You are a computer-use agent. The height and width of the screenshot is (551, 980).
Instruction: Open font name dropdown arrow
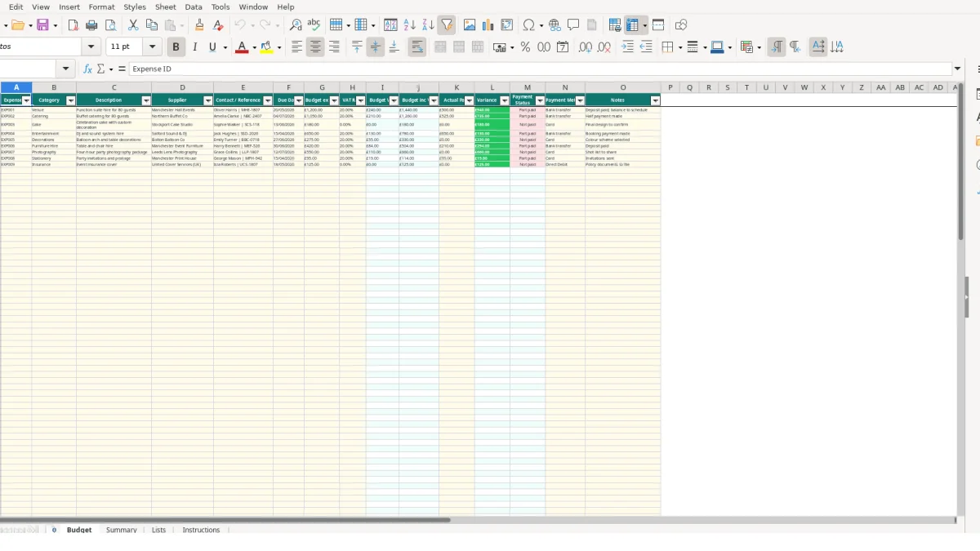point(91,47)
